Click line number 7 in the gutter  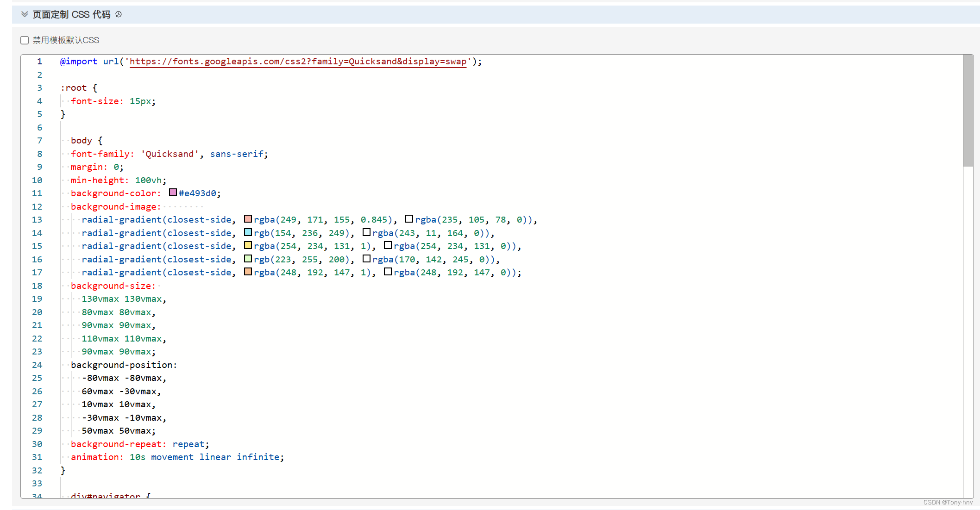39,141
